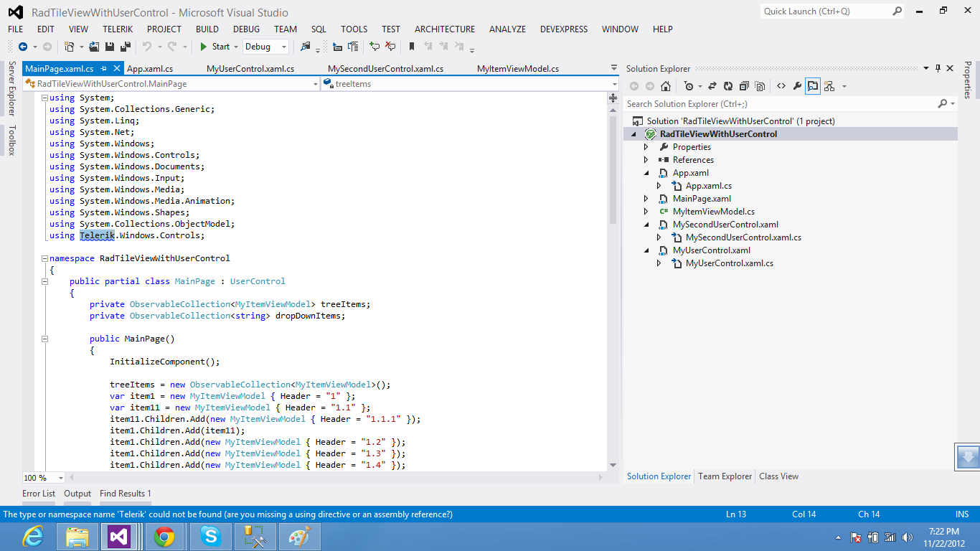Toggle Show All Files in Solution Explorer
Screen dimensions: 980x551
click(760, 86)
